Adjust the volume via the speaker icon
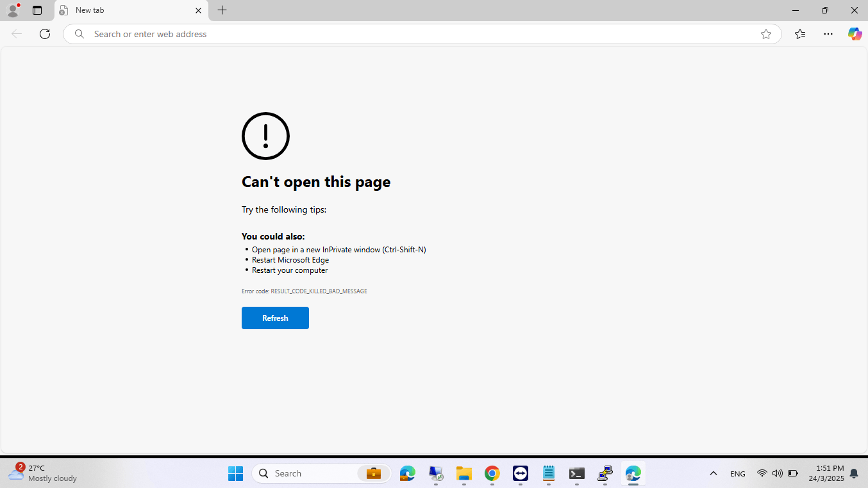Screen dimensions: 868x488 (777, 473)
